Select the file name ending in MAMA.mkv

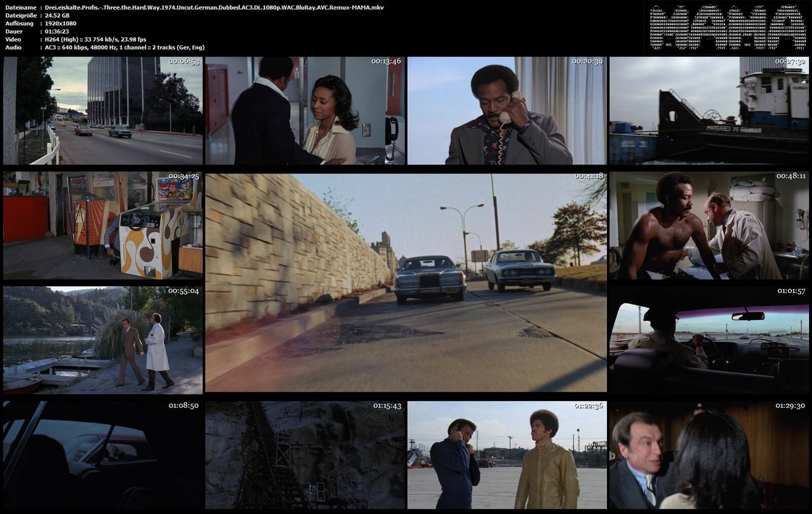[214, 7]
